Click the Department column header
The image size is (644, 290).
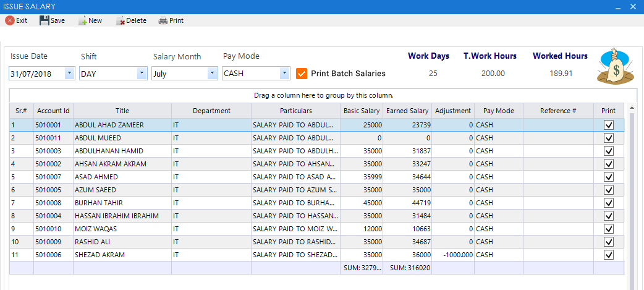point(211,111)
